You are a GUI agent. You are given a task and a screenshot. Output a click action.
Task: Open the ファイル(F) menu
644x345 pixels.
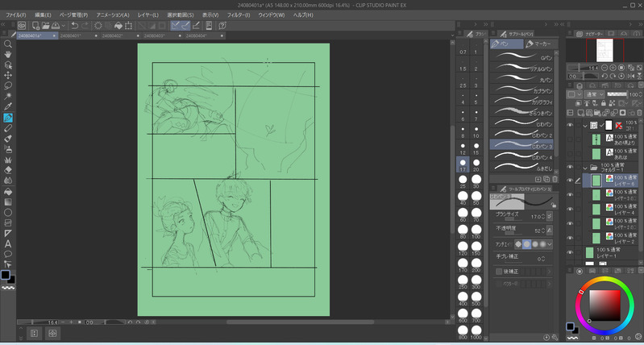[x=15, y=15]
